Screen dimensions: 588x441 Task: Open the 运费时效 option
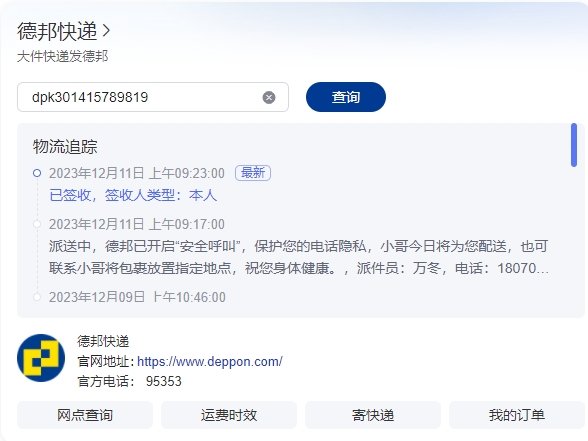click(x=229, y=415)
